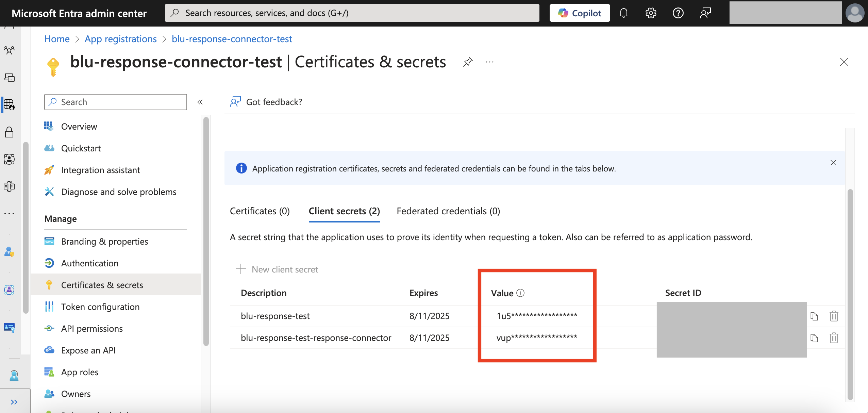Viewport: 868px width, 413px height.
Task: Open Quickstart in the menu
Action: pos(116,148)
